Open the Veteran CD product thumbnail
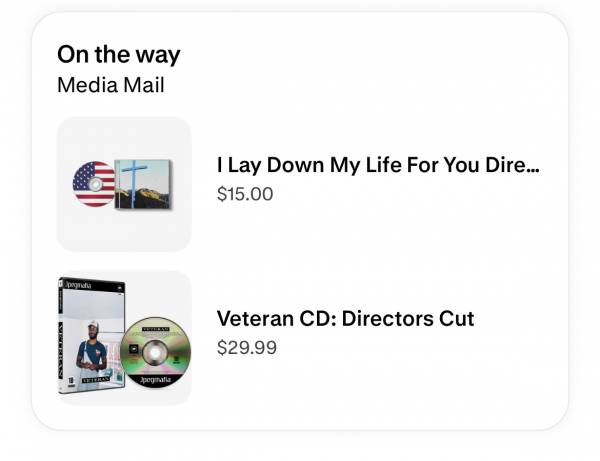The image size is (600, 461). [124, 338]
